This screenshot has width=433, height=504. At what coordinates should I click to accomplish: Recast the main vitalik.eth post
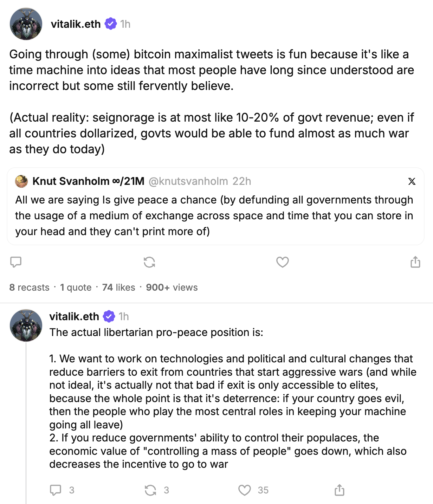pos(149,262)
